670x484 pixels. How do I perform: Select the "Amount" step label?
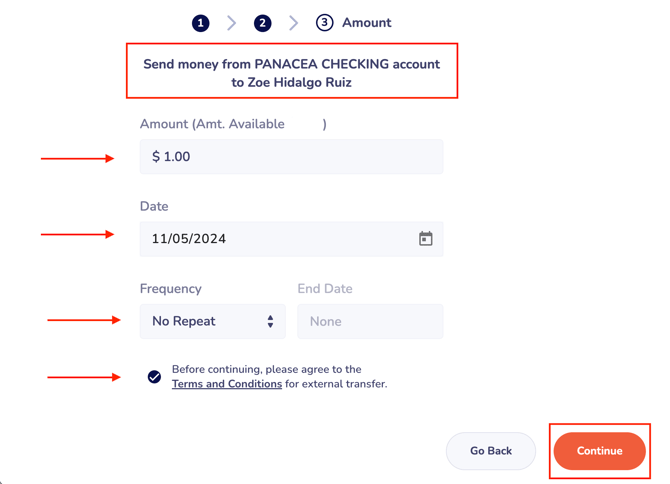pyautogui.click(x=367, y=23)
